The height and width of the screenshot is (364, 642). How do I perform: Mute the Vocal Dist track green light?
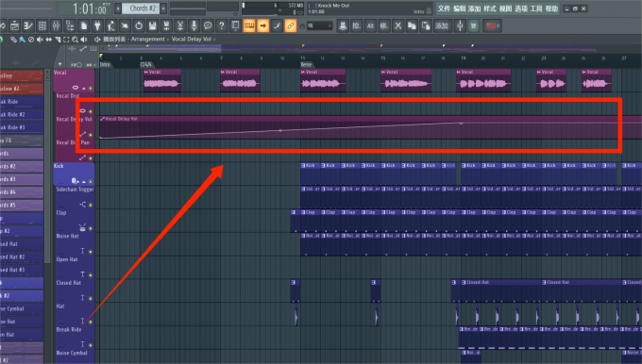click(91, 111)
